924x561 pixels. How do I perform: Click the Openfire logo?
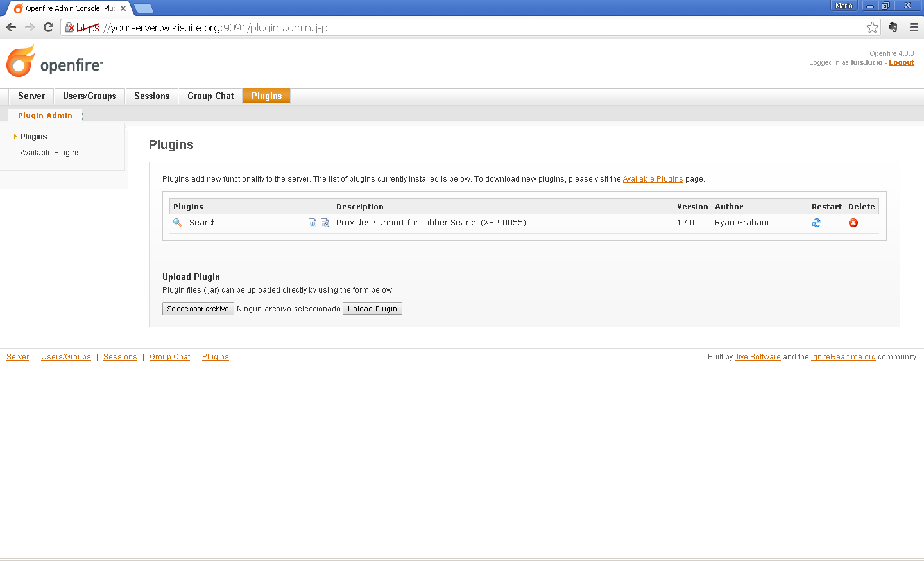(54, 62)
